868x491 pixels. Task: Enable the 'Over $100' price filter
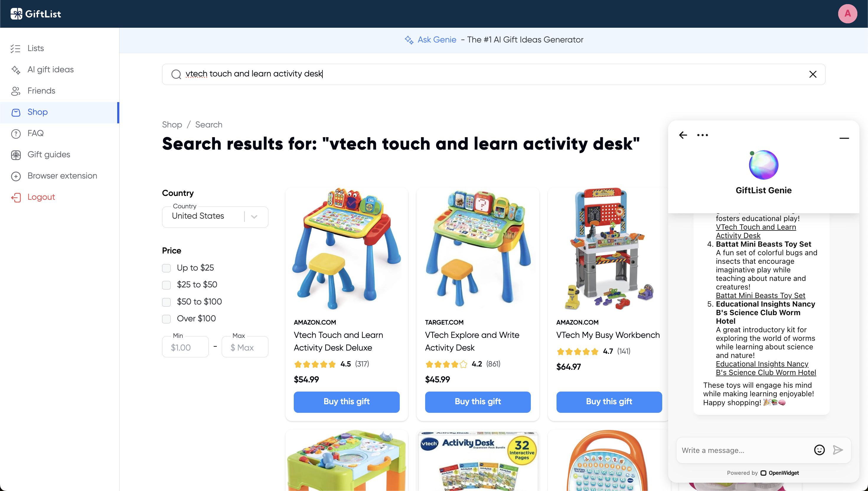[166, 319]
